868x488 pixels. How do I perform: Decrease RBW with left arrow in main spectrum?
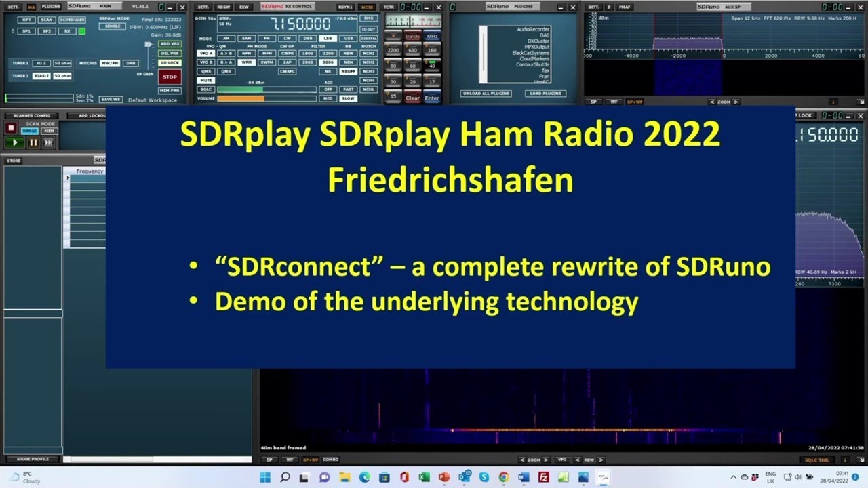(x=577, y=459)
